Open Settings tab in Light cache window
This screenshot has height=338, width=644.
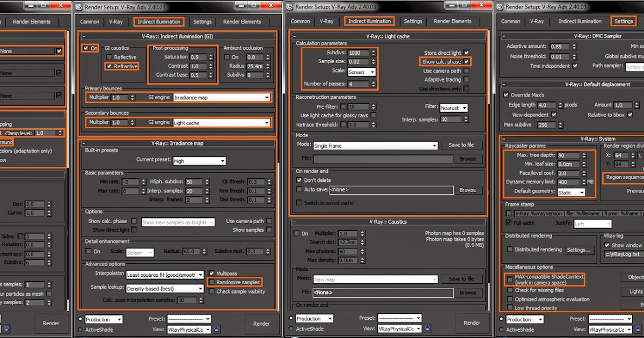413,21
